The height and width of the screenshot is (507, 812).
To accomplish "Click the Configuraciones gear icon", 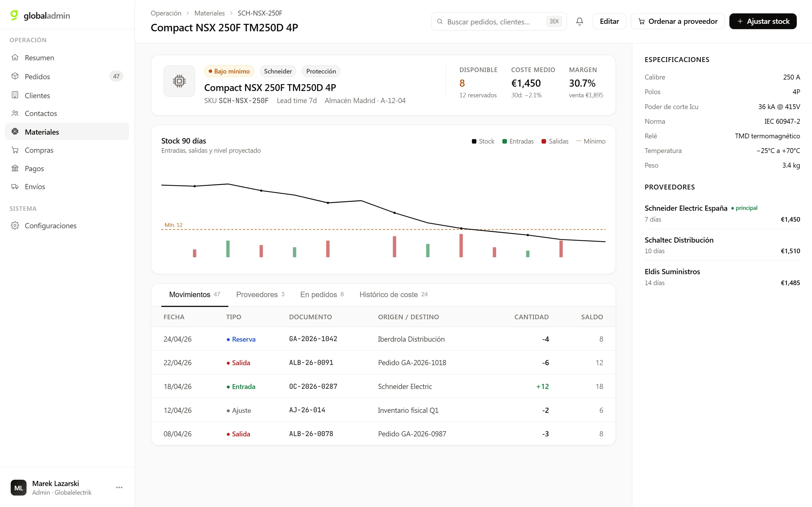I will coord(15,225).
